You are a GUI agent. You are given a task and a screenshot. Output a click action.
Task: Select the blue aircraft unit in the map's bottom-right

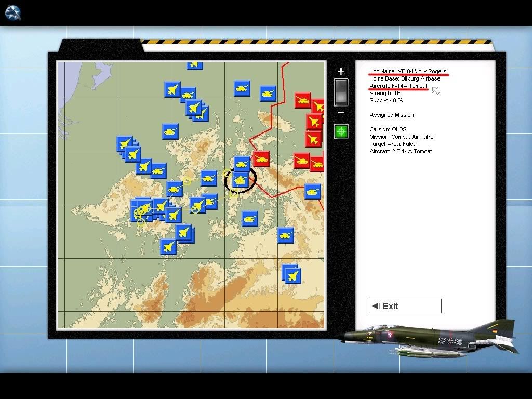tap(292, 275)
